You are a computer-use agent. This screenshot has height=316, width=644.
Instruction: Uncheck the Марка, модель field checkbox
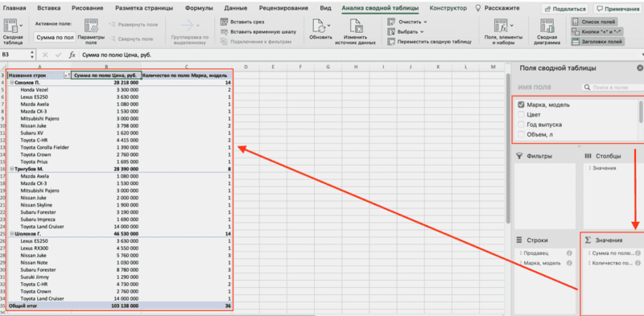tap(521, 105)
